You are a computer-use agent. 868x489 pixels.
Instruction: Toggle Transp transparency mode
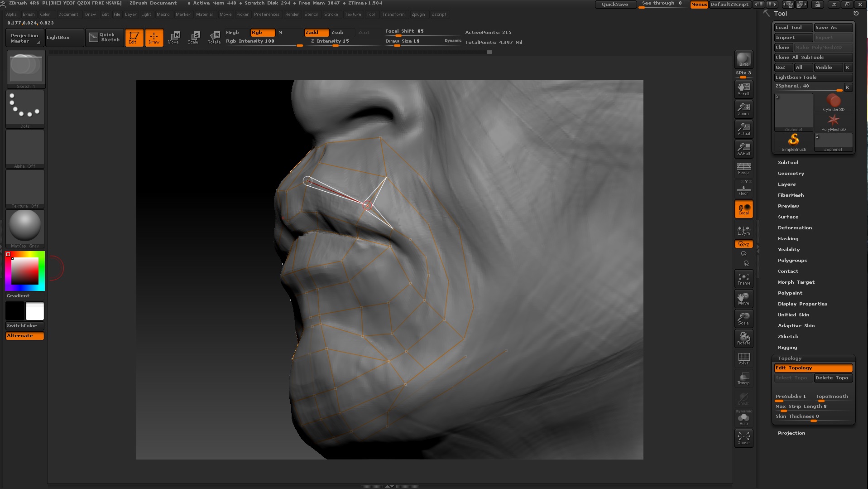(x=743, y=378)
